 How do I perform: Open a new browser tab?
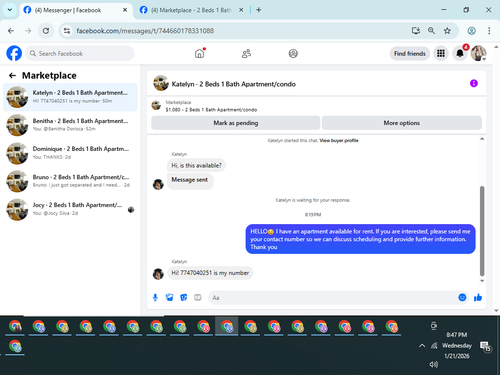click(259, 10)
